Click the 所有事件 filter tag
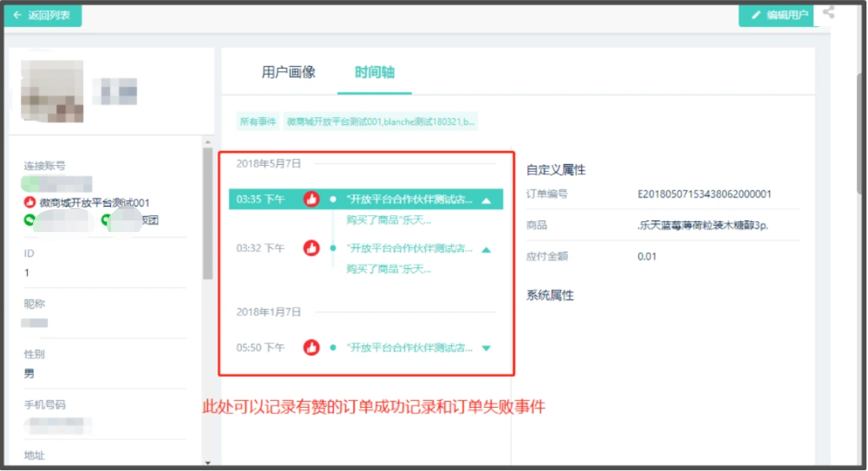 pyautogui.click(x=258, y=122)
